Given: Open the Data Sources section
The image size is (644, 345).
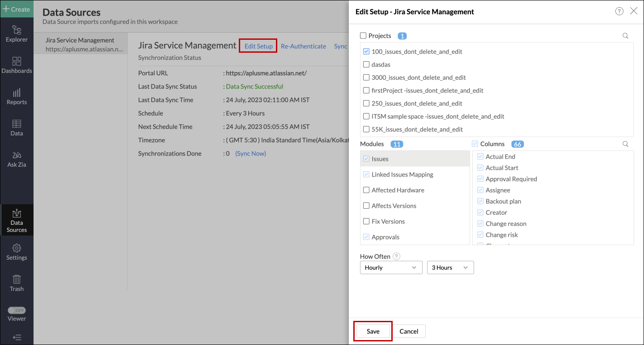Looking at the screenshot, I should click(17, 220).
